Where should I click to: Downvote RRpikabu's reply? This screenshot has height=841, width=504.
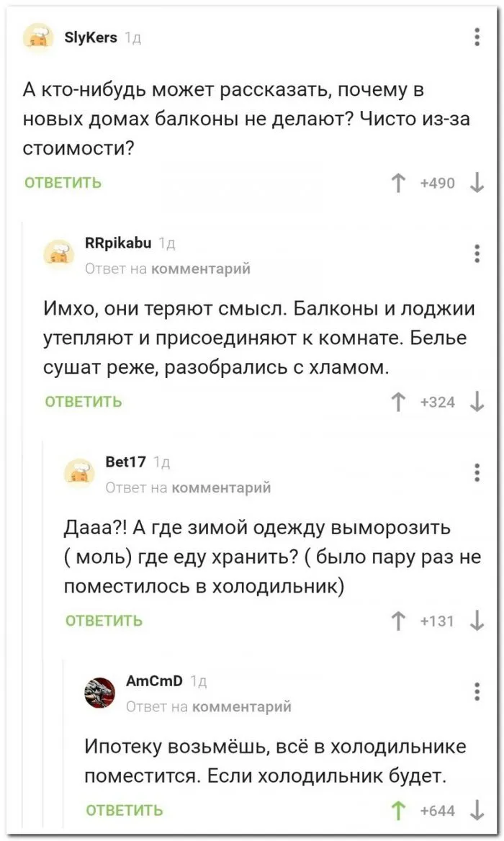[x=476, y=402]
